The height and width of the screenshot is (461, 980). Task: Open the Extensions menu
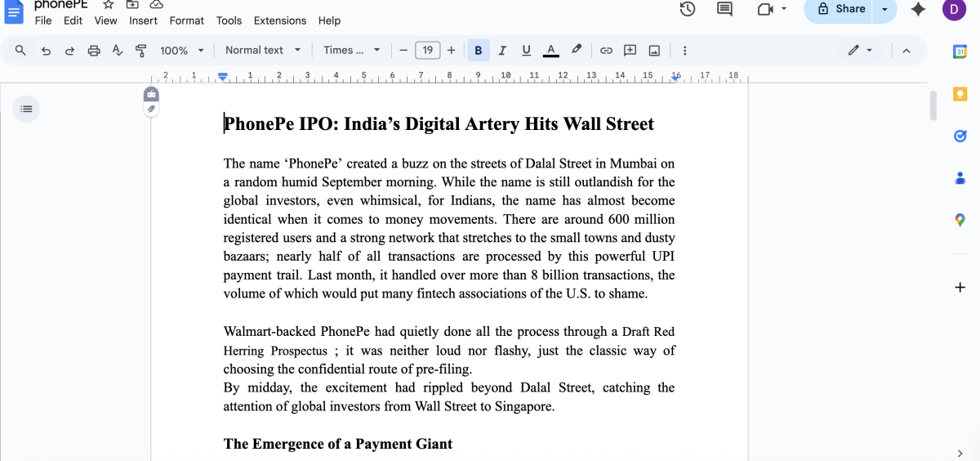(x=279, y=20)
